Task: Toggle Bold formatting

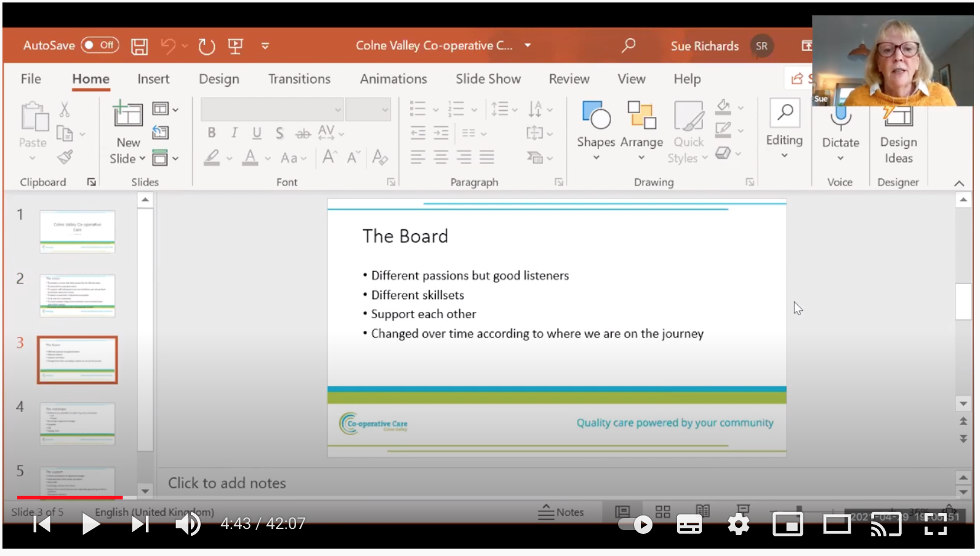Action: 211,133
